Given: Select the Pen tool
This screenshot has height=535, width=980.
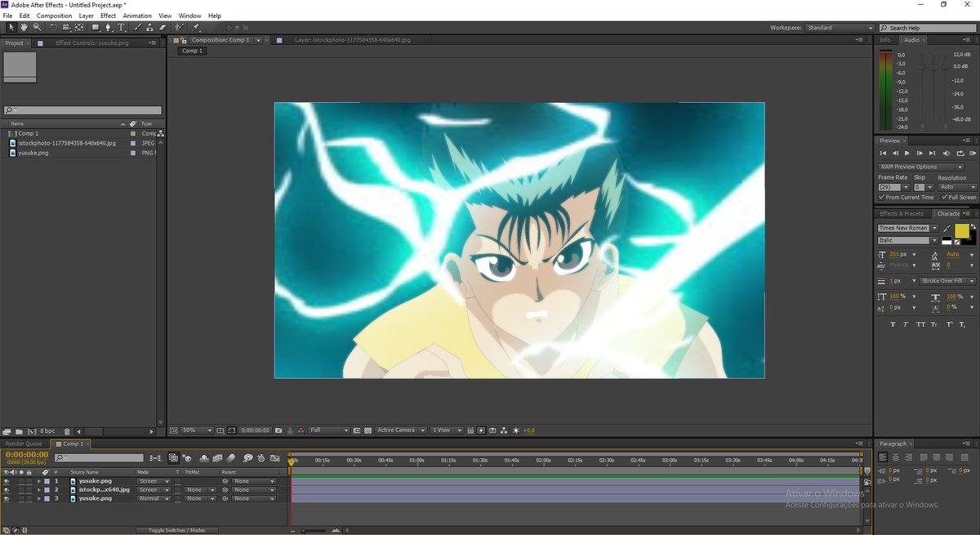Looking at the screenshot, I should 109,27.
